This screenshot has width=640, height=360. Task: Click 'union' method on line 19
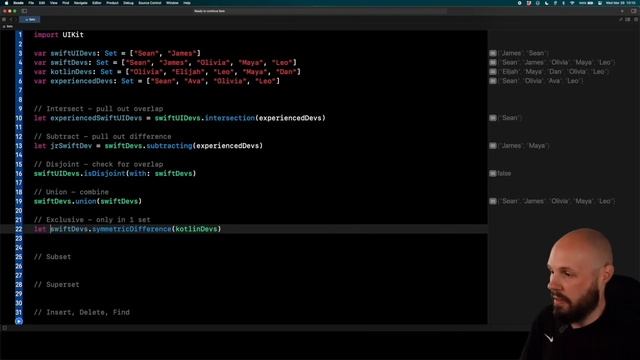86,201
